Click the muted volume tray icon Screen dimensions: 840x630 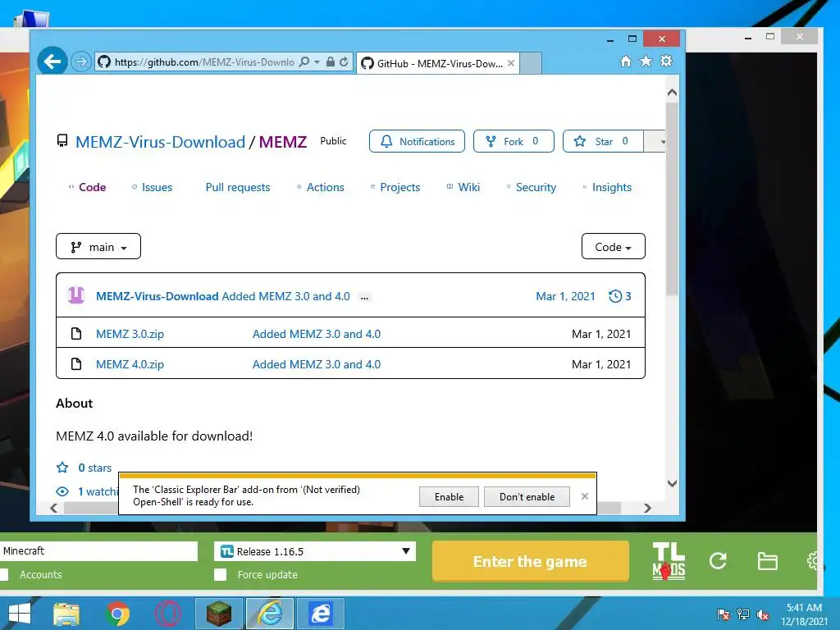click(762, 614)
